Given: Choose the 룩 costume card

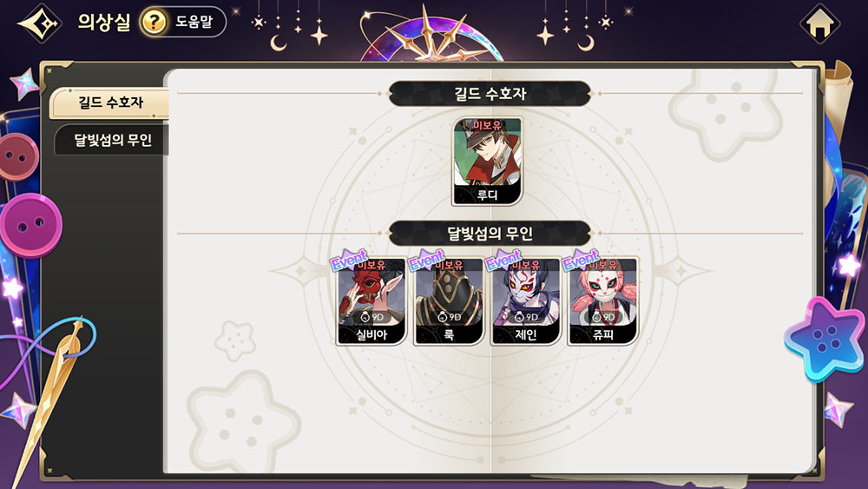Looking at the screenshot, I should tap(449, 301).
